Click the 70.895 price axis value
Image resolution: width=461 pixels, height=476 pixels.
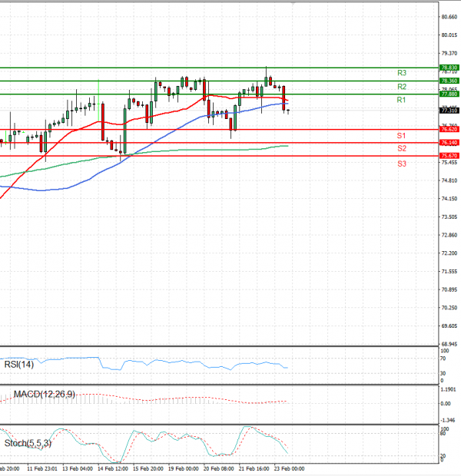[449, 289]
